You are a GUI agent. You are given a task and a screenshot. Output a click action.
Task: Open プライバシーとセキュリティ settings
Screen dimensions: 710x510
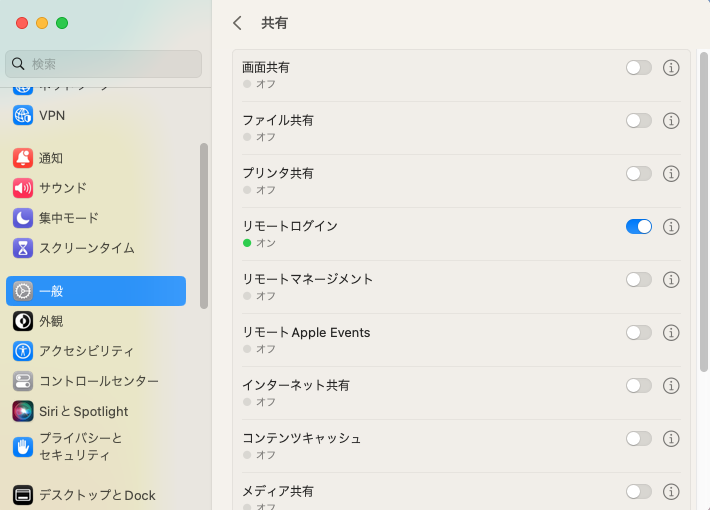[80, 446]
